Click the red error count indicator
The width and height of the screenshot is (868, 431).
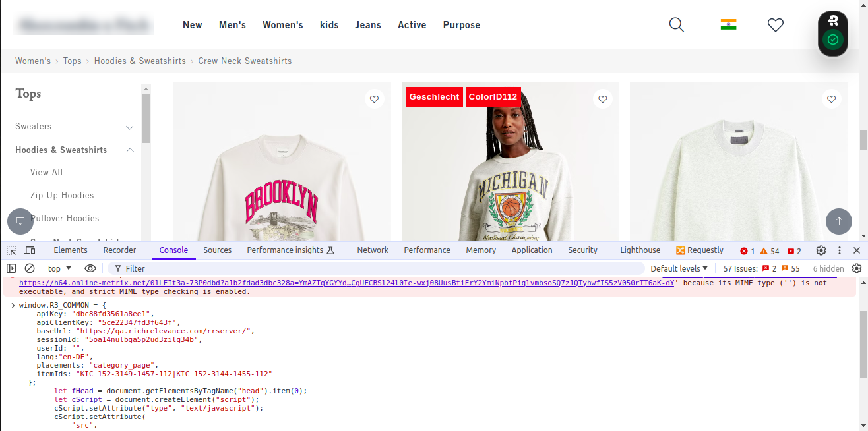pyautogui.click(x=747, y=251)
